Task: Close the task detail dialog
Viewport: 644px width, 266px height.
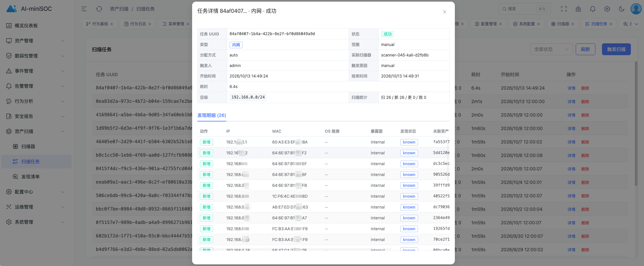Action: (444, 12)
